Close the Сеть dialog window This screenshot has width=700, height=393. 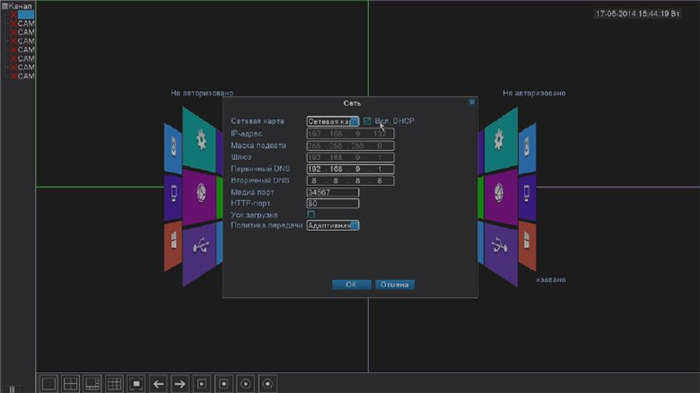click(x=472, y=102)
